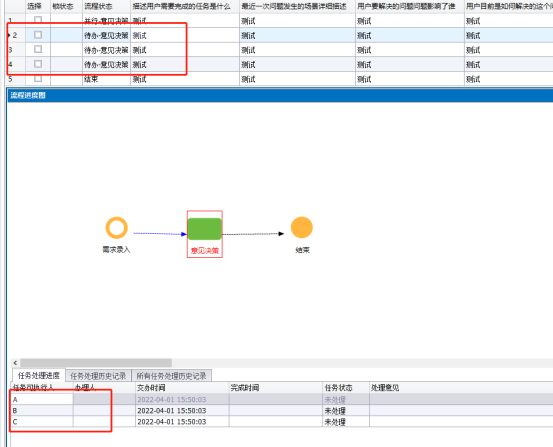Click the 描述用户需要完成的任务是什么 column header
Screen dimensions: 553x447
(x=185, y=6)
